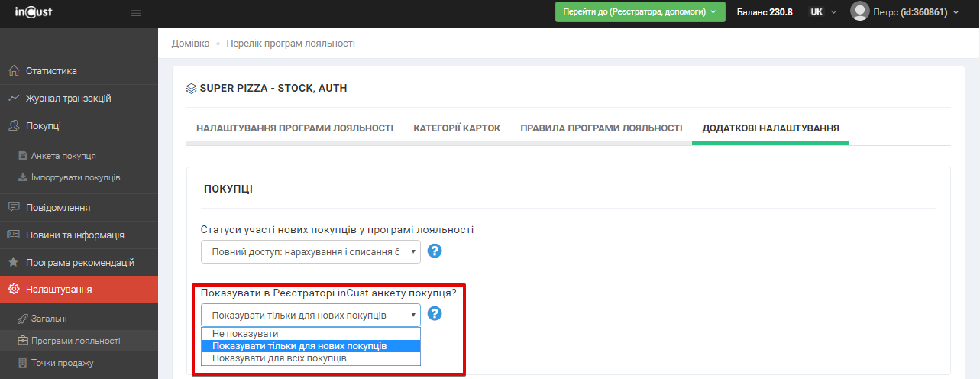
Task: Toggle the sidebar hamburger menu
Action: 136,12
